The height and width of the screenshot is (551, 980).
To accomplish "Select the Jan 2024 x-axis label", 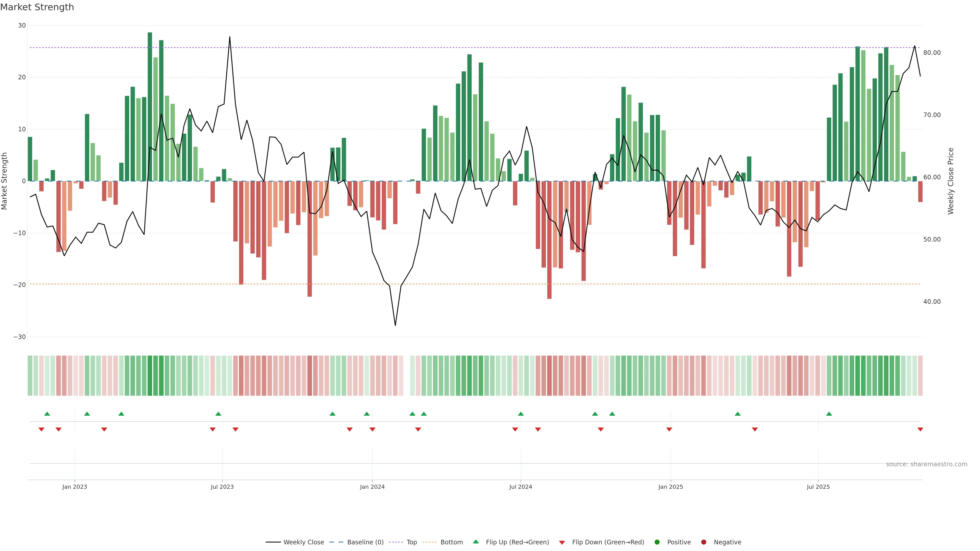I will [x=372, y=487].
